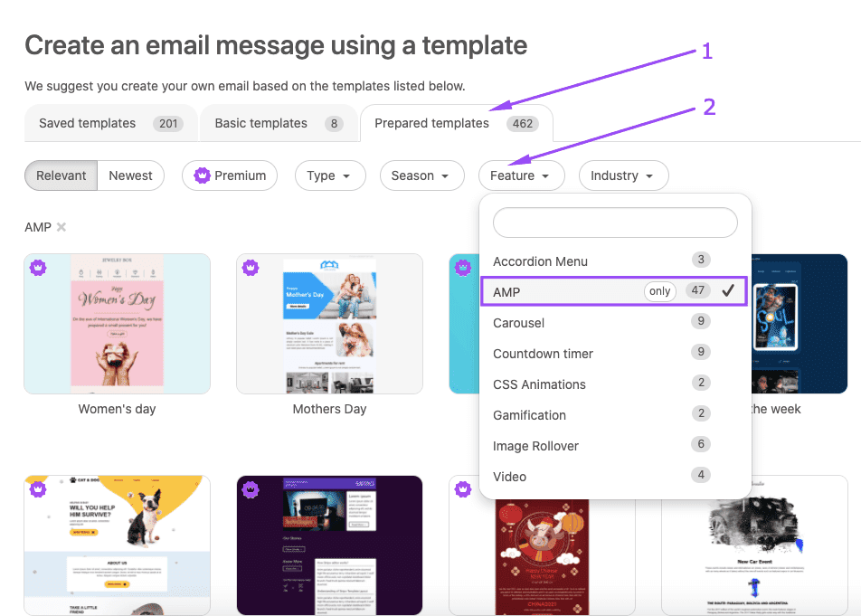Viewport: 861px width, 616px height.
Task: Click the premium badge on Mothers Day template
Action: 250,268
